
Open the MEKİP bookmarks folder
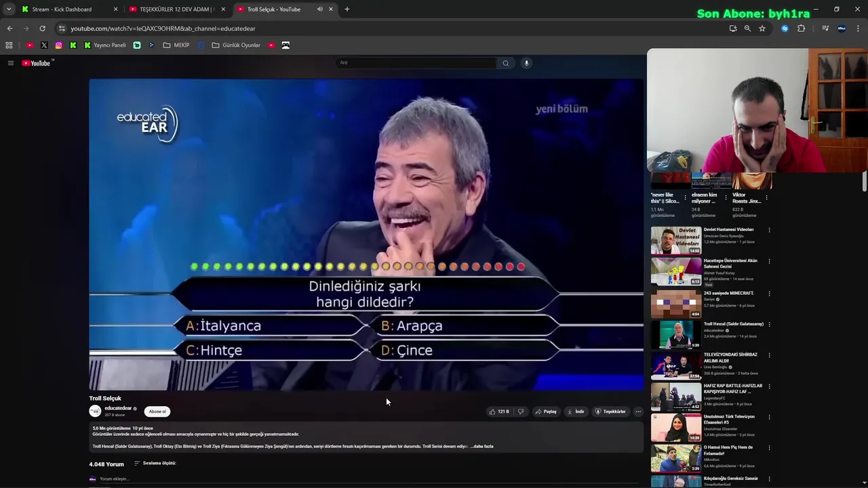tap(176, 45)
